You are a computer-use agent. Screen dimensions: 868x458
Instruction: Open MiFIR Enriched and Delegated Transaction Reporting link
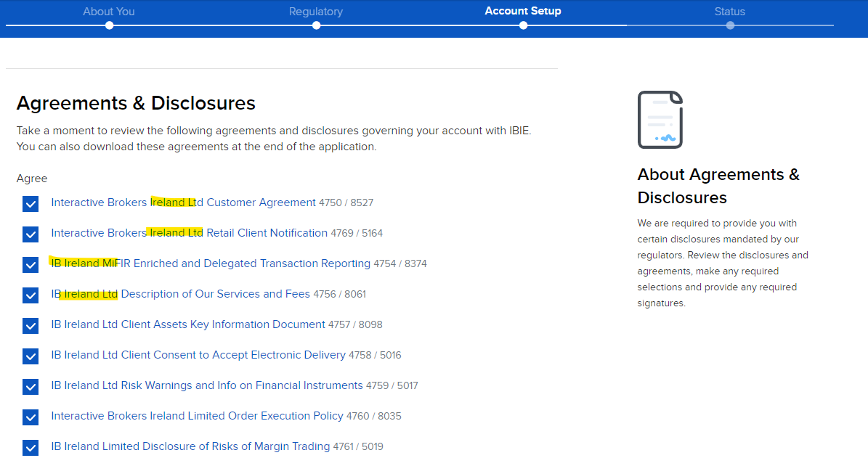click(x=211, y=263)
